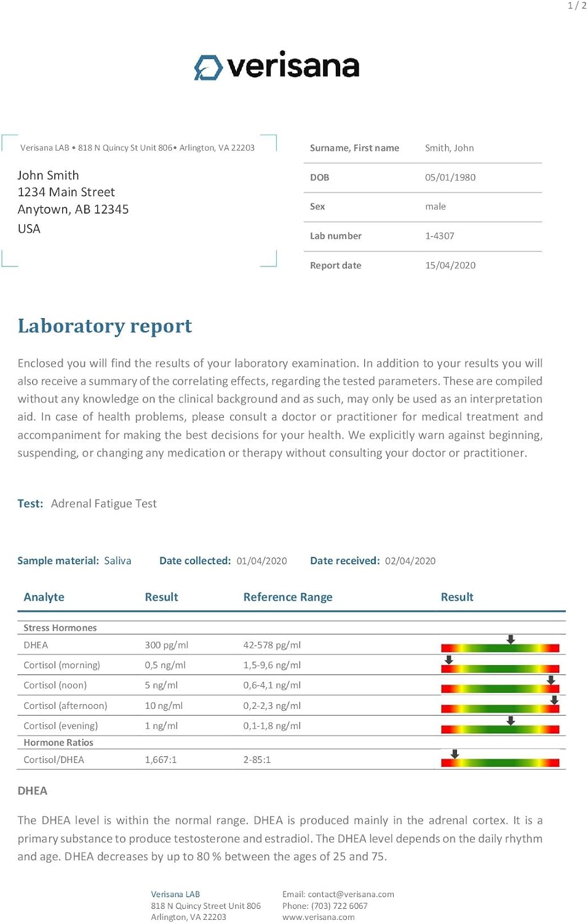588x923 pixels.
Task: Click the 'Smith, John' surname value
Action: 450,148
